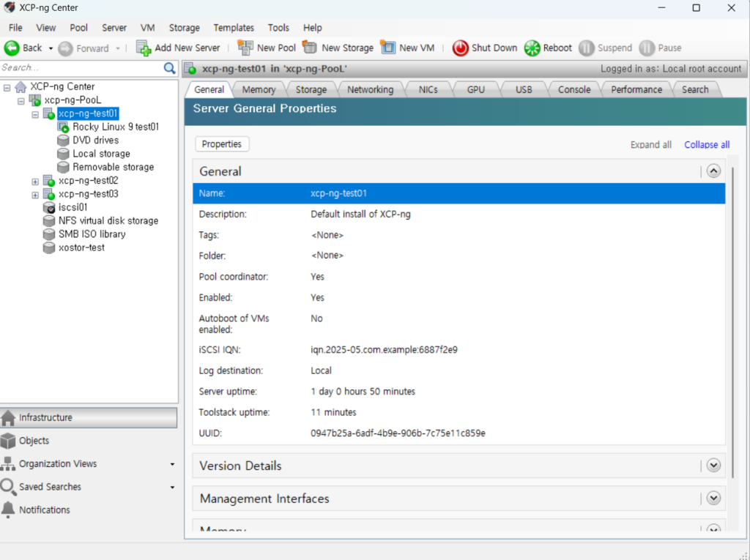Screen dimensions: 750x560
Task: Select the iSCSI IQN value text
Action: (384, 350)
